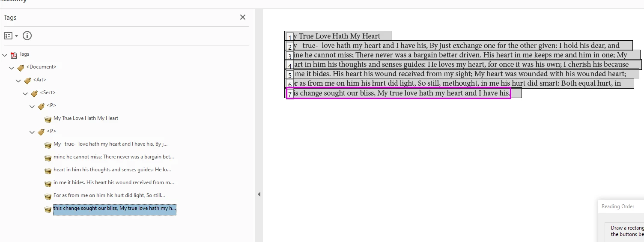Select the Tags root PDF icon
644x242 pixels.
pos(14,55)
